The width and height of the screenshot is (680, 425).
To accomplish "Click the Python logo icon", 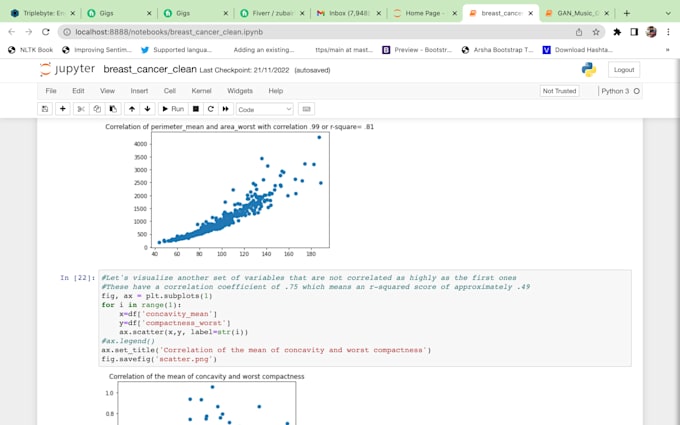I will [588, 69].
